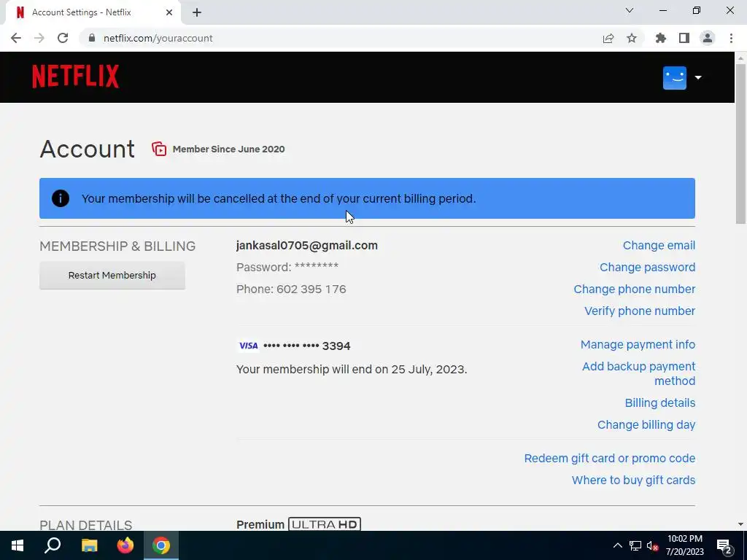This screenshot has height=560, width=747.
Task: Open the Windows Start menu
Action: pyautogui.click(x=18, y=545)
